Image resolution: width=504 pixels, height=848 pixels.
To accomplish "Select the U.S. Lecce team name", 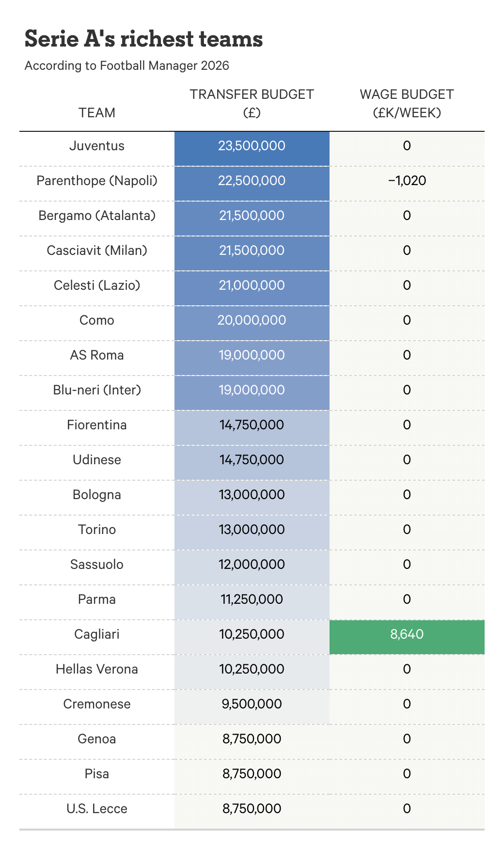I will point(97,809).
